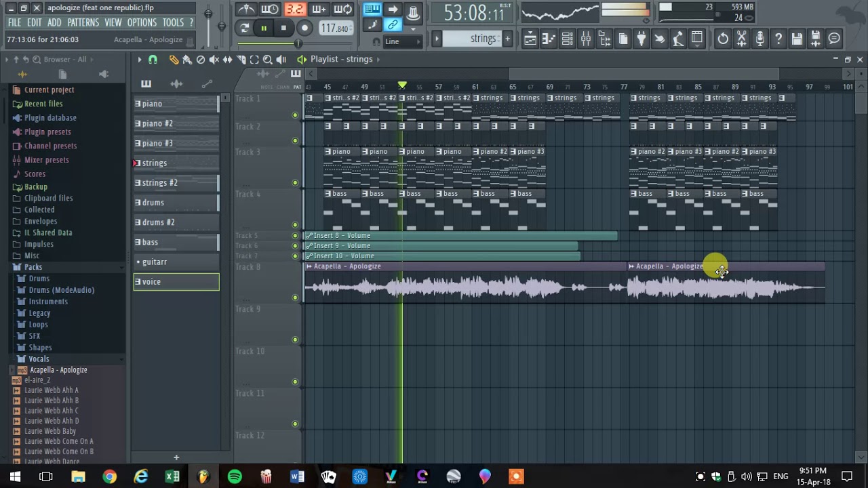Toggle wait for input before playing
The width and height of the screenshot is (868, 488).
click(x=270, y=9)
